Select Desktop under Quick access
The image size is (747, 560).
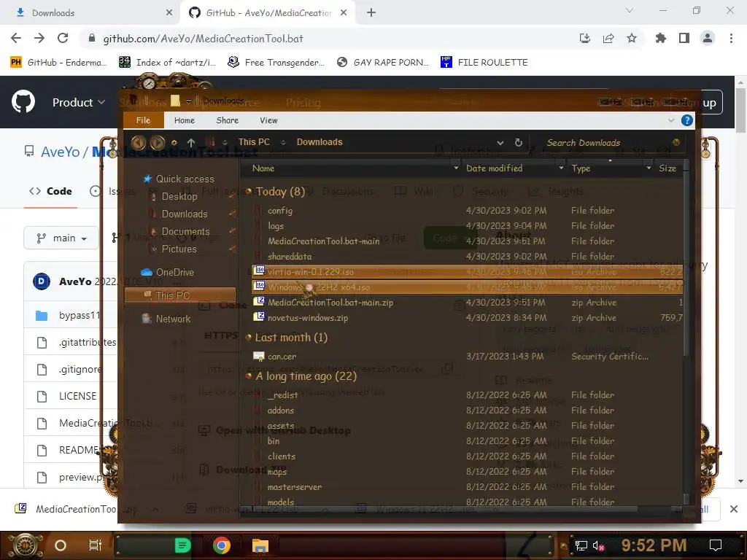(179, 196)
